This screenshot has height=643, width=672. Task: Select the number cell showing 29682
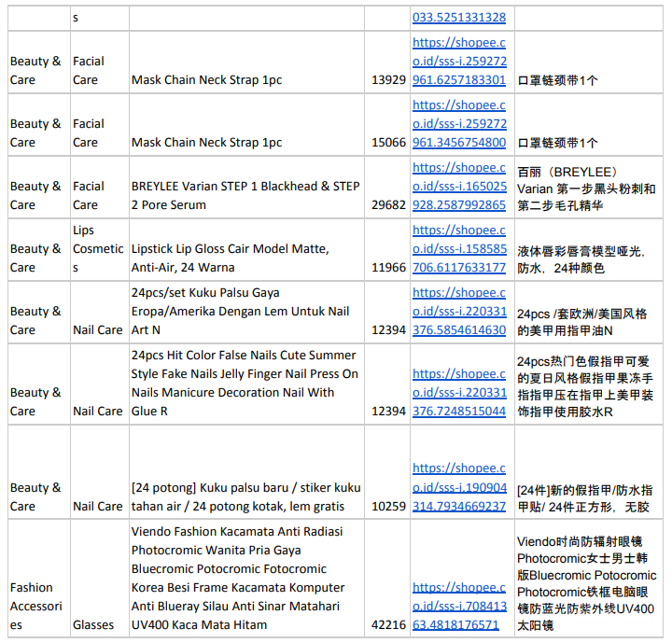point(388,204)
